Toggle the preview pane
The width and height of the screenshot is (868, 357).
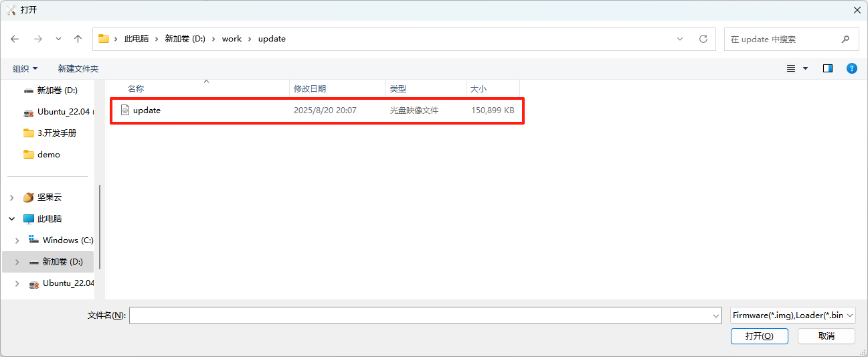pos(828,68)
